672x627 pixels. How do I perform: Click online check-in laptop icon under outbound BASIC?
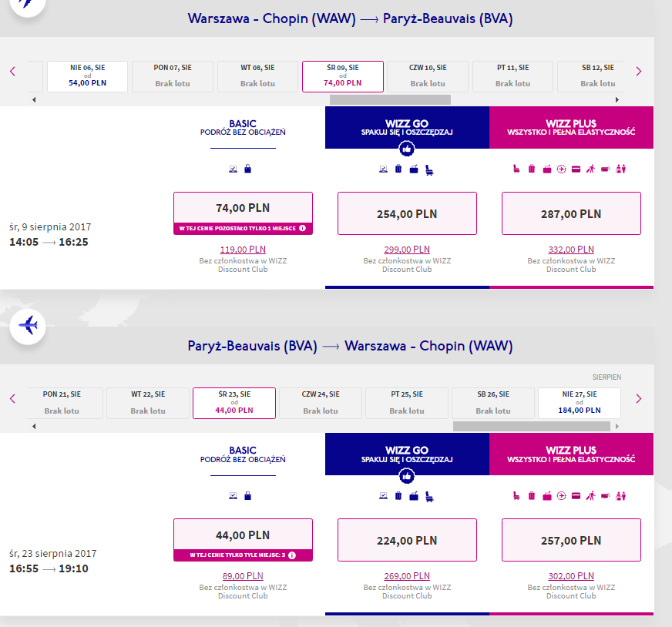pos(234,169)
